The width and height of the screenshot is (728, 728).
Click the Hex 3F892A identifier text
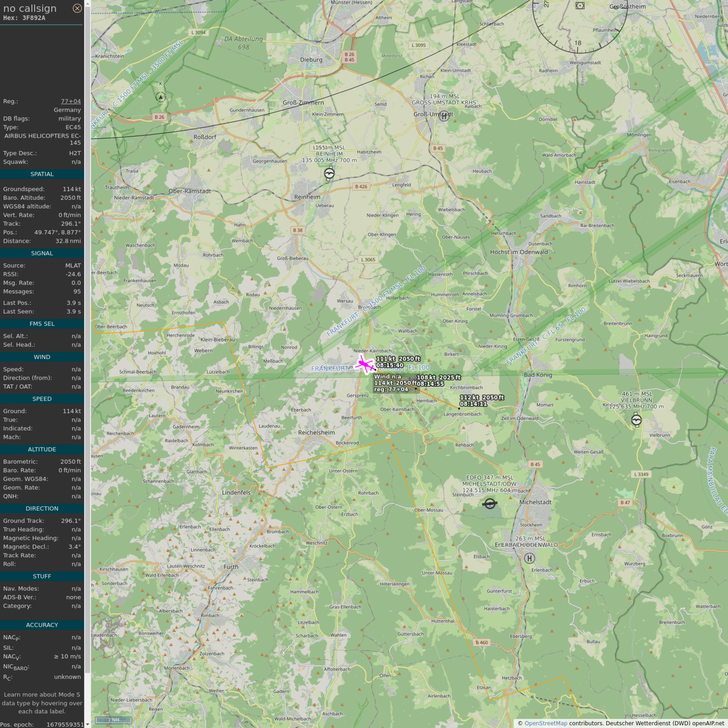click(x=24, y=18)
